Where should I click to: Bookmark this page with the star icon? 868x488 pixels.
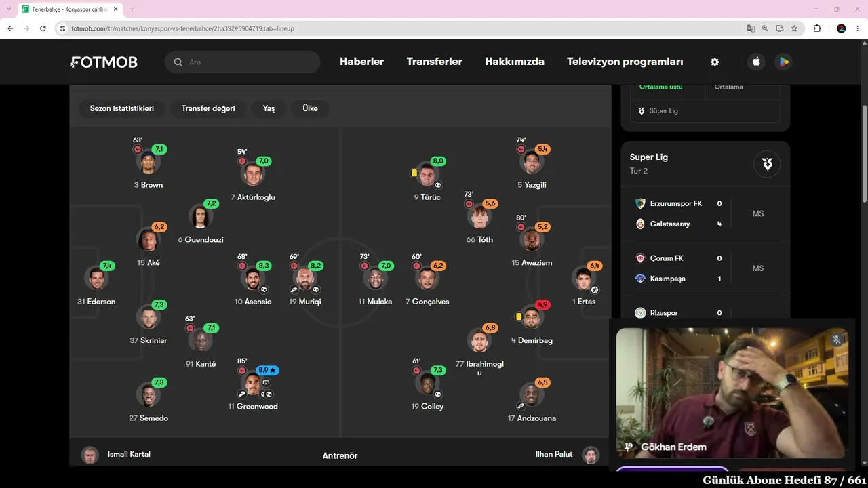click(794, 28)
